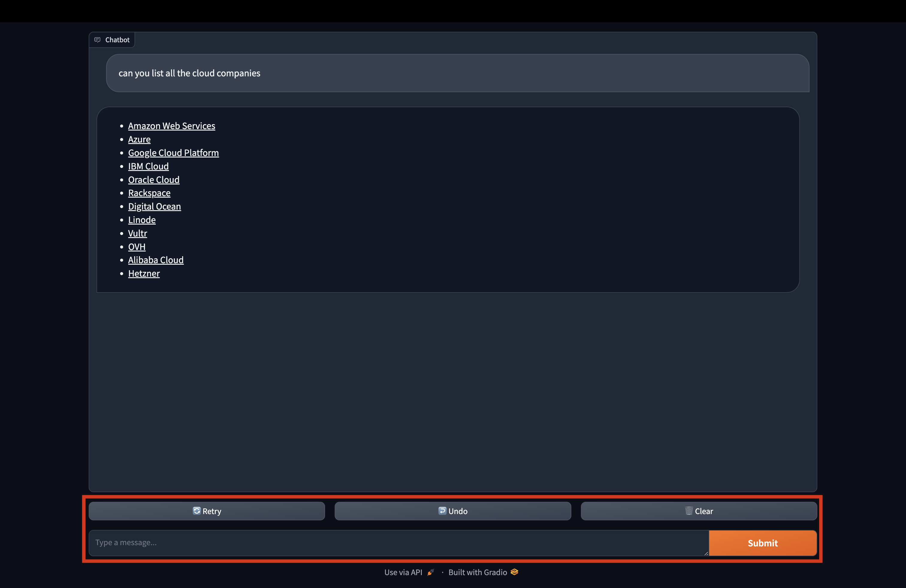Click the message box resize handle
This screenshot has width=906, height=588.
click(x=706, y=553)
